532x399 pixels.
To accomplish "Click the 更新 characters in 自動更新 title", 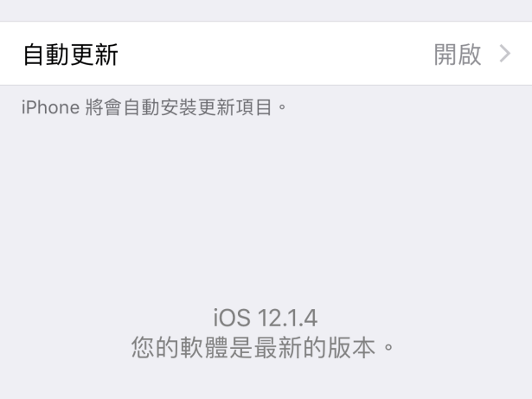I will pos(94,54).
